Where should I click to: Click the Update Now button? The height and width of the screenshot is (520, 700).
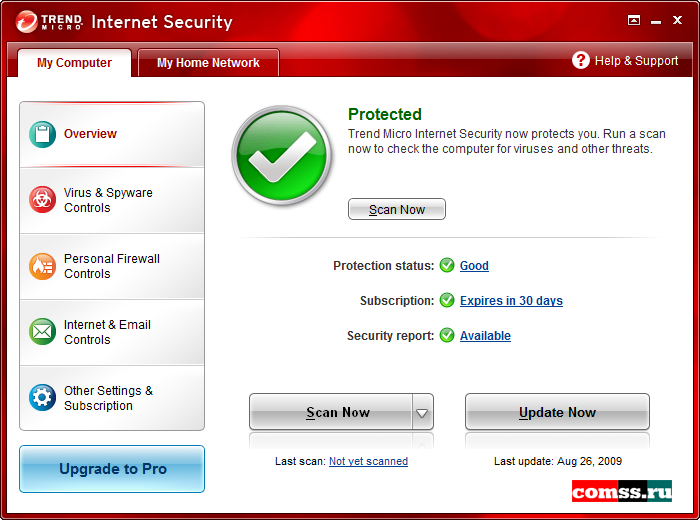point(557,412)
